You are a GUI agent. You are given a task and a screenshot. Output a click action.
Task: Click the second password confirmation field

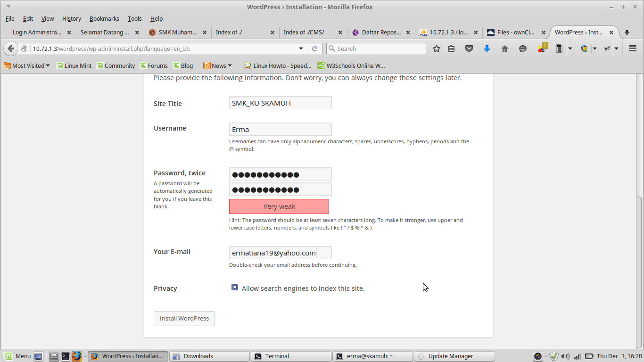coord(281,189)
